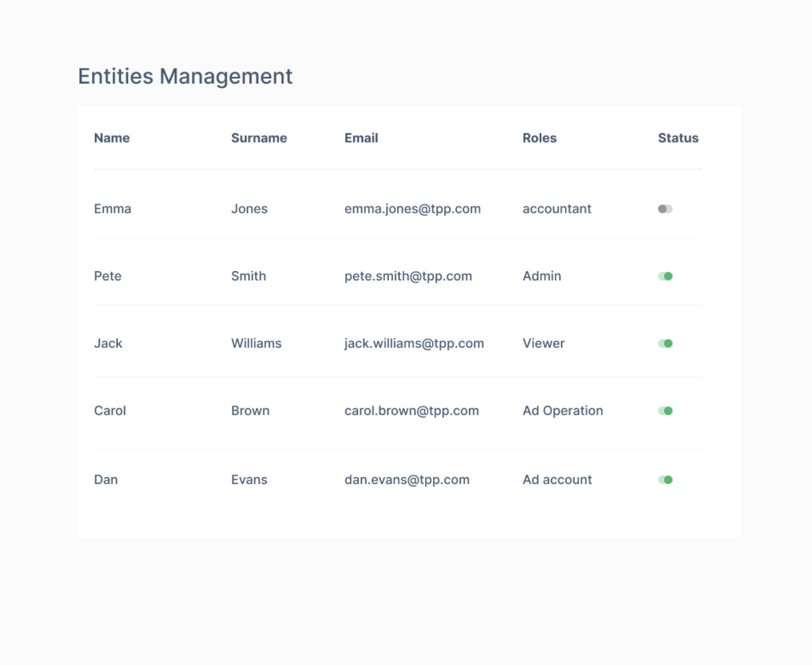The height and width of the screenshot is (665, 812).
Task: Open jack.williams@tpp.com email link
Action: 414,343
